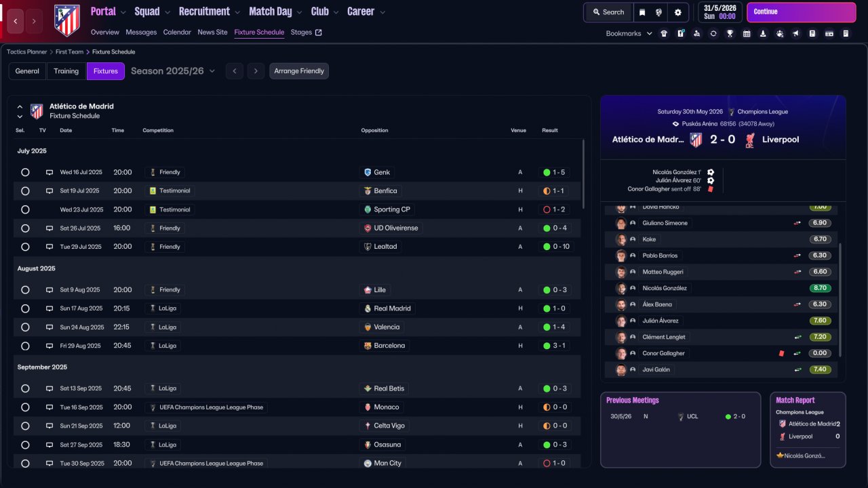The width and height of the screenshot is (868, 488).
Task: Open the Season 2025/26 dropdown
Action: coord(173,71)
